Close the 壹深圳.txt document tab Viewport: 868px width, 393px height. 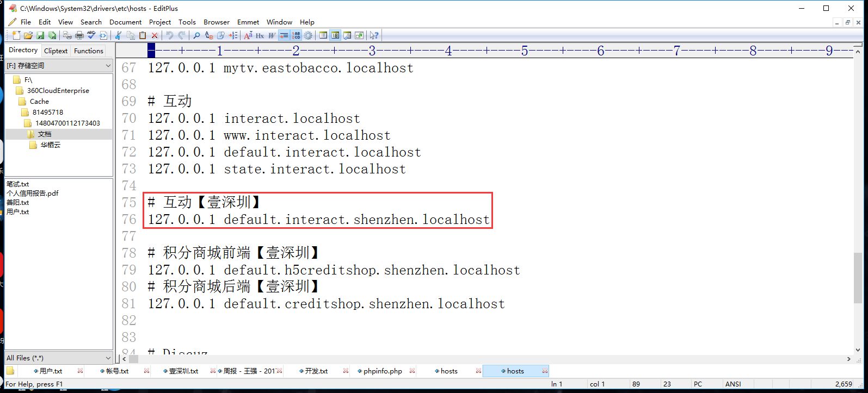[x=213, y=371]
